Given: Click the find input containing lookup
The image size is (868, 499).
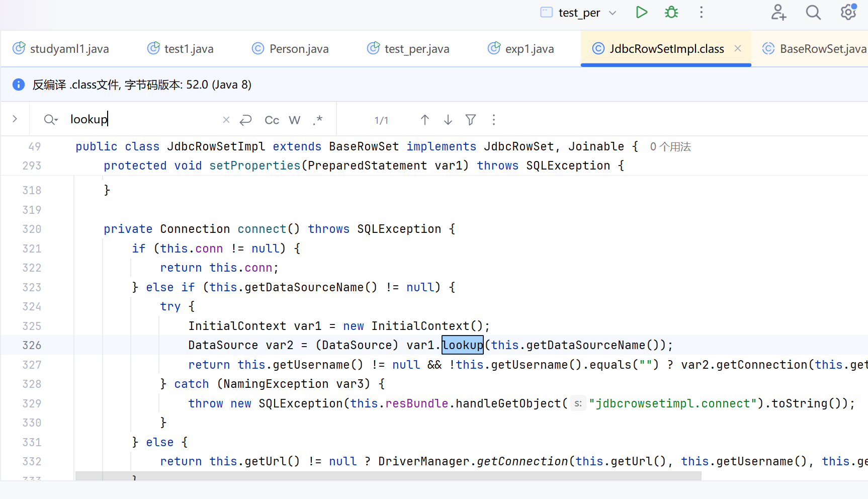Looking at the screenshot, I should pos(143,119).
